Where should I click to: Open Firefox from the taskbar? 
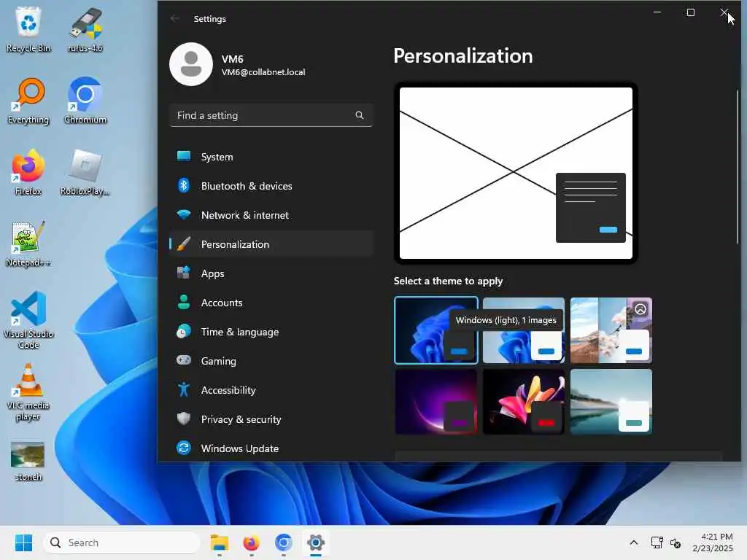point(252,542)
